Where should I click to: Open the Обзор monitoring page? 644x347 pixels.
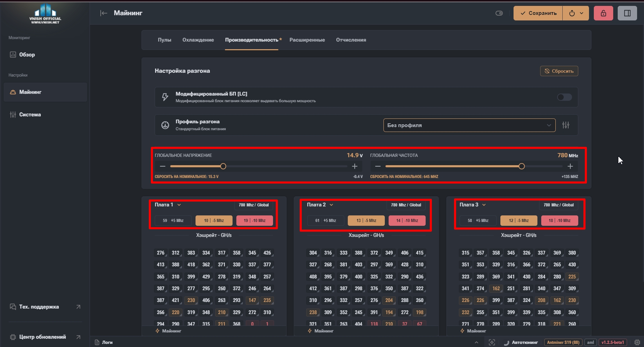pos(45,55)
